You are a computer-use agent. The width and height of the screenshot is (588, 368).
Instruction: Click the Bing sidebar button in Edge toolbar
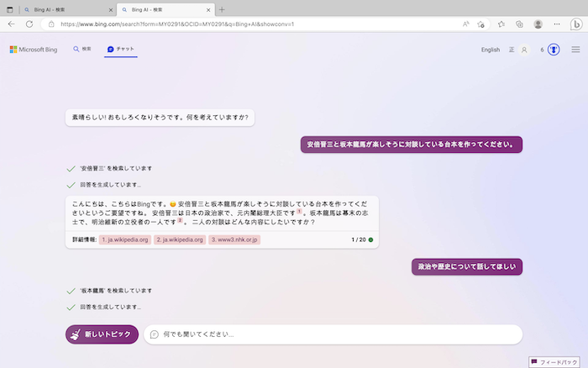tap(576, 24)
